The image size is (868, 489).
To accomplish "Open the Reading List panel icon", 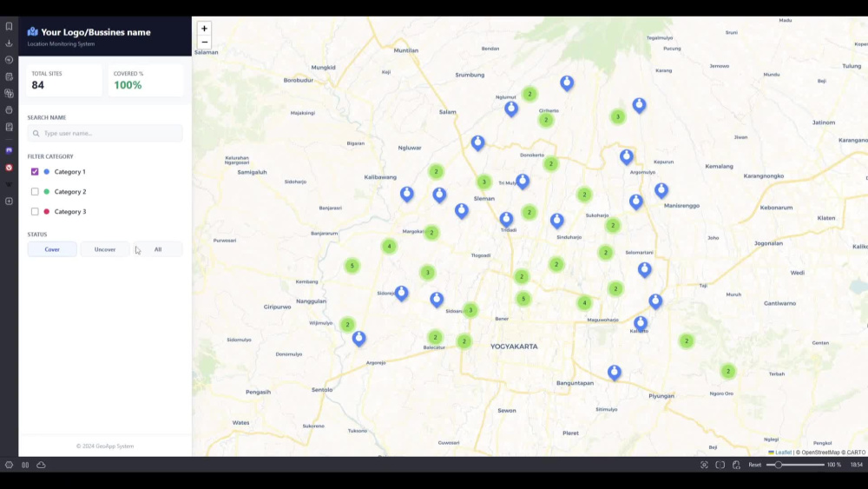I will point(9,127).
